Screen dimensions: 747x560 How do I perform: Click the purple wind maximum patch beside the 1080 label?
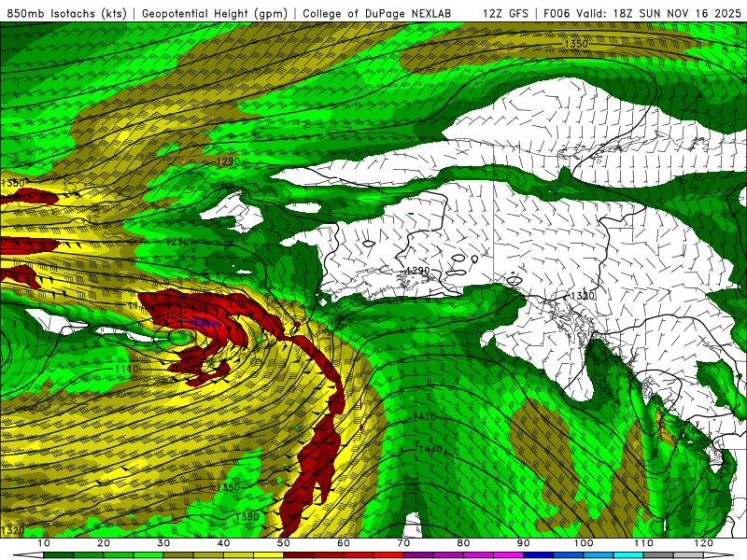(205, 323)
